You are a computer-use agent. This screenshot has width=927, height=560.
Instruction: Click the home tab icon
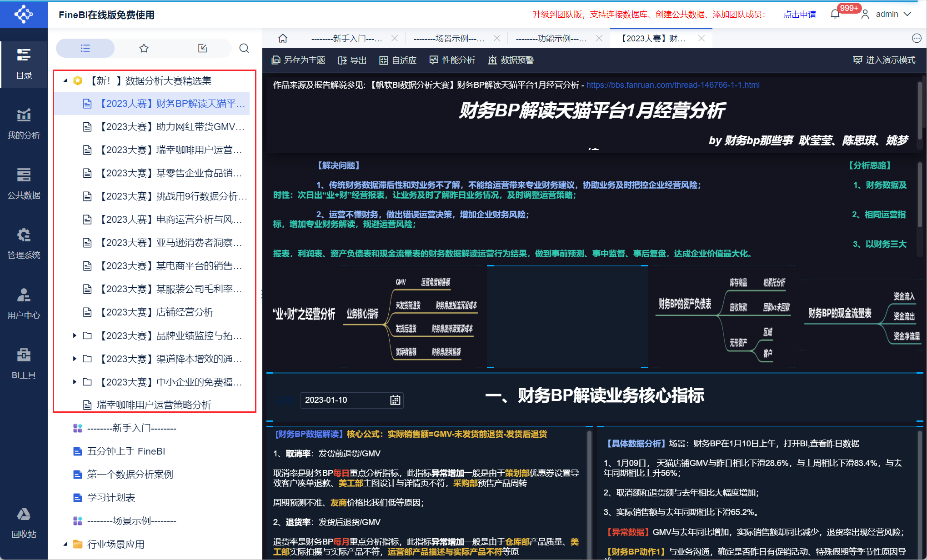coord(283,39)
